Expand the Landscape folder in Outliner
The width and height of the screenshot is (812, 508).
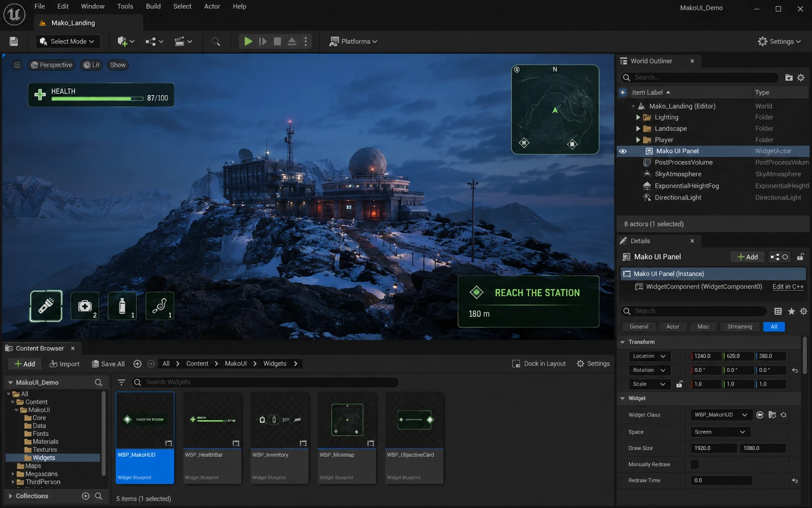pyautogui.click(x=638, y=129)
